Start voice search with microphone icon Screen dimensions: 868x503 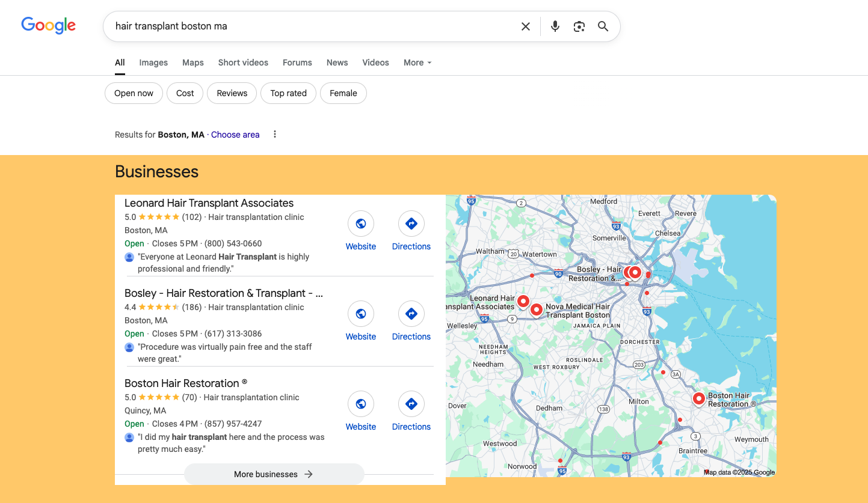[x=555, y=26]
